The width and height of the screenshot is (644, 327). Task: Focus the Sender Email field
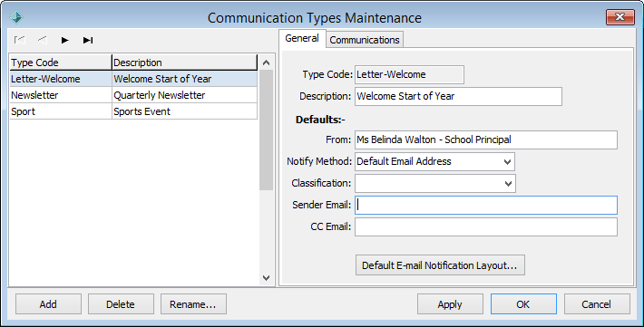click(486, 205)
